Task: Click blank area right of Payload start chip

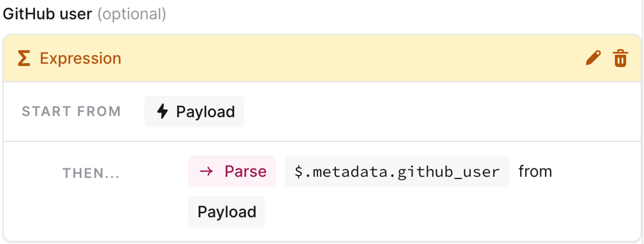Action: coord(419,111)
